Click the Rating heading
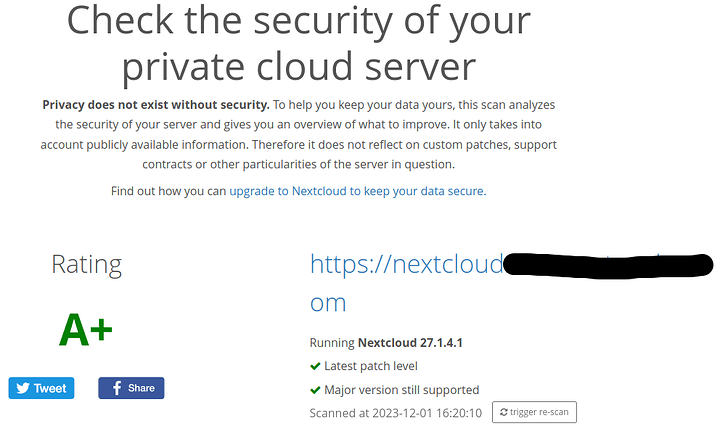This screenshot has height=434, width=720. pos(86,265)
